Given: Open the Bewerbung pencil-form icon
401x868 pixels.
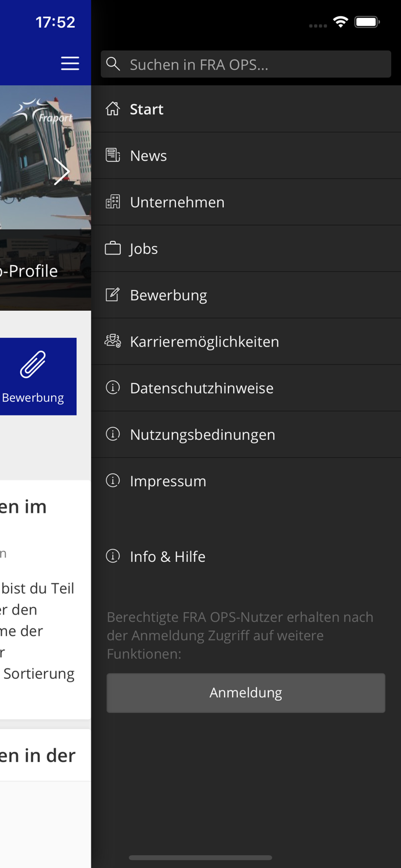Looking at the screenshot, I should click(113, 294).
